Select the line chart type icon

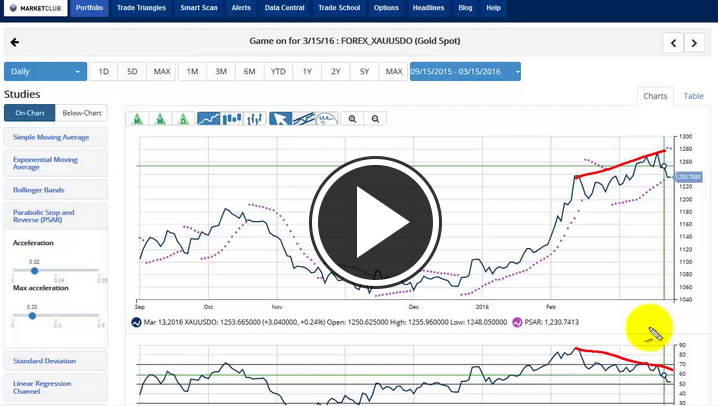(209, 118)
